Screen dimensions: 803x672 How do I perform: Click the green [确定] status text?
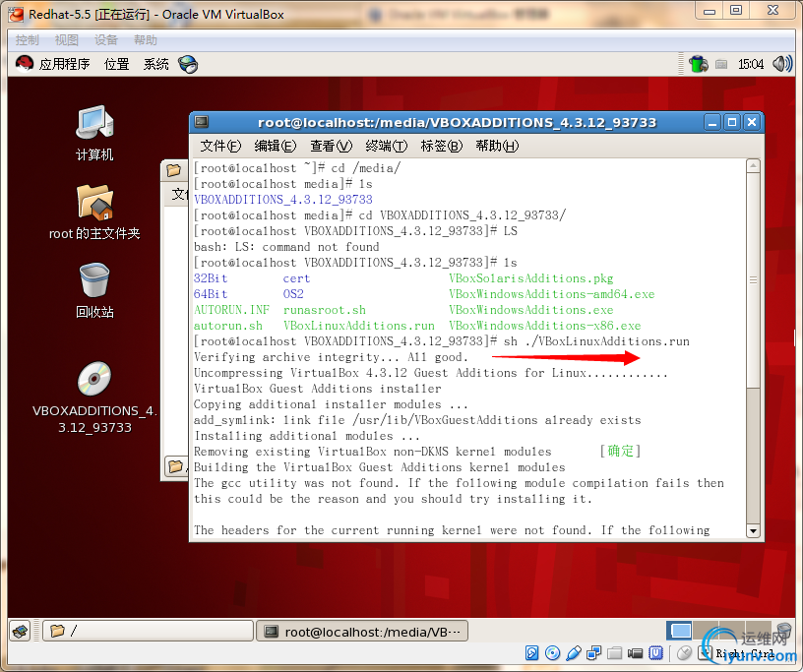620,452
